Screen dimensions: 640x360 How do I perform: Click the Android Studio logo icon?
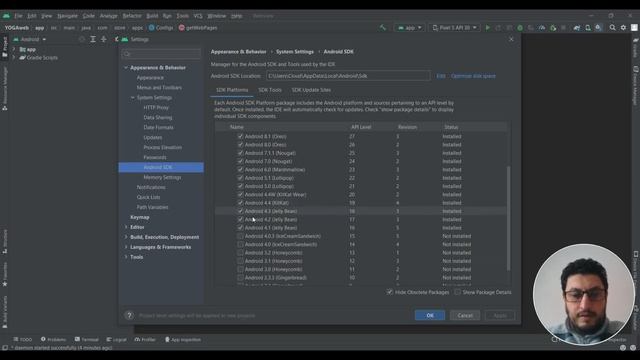coord(6,16)
